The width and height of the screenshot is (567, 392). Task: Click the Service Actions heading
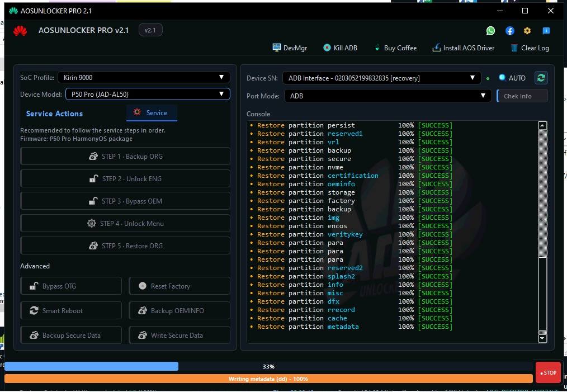click(54, 114)
